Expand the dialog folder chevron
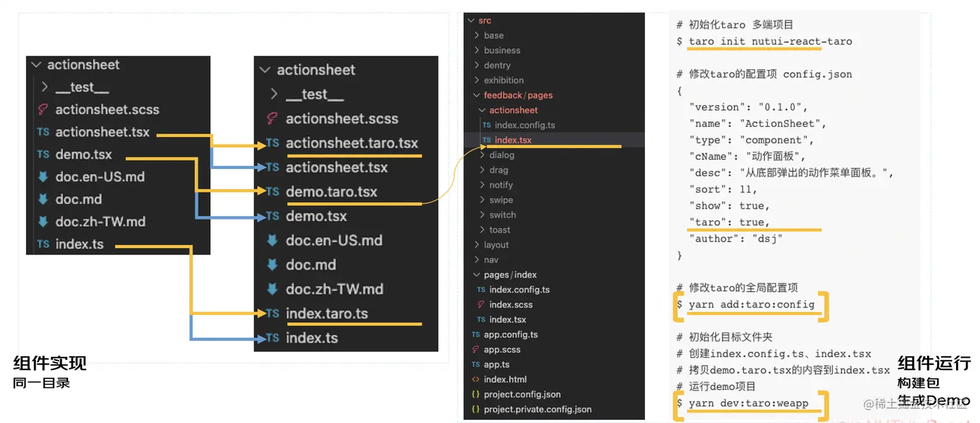 [x=482, y=155]
